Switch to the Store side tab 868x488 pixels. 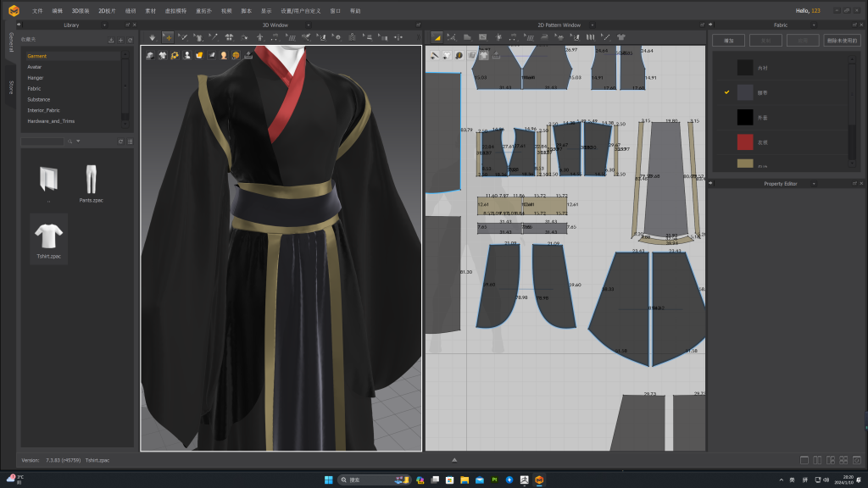coord(10,87)
